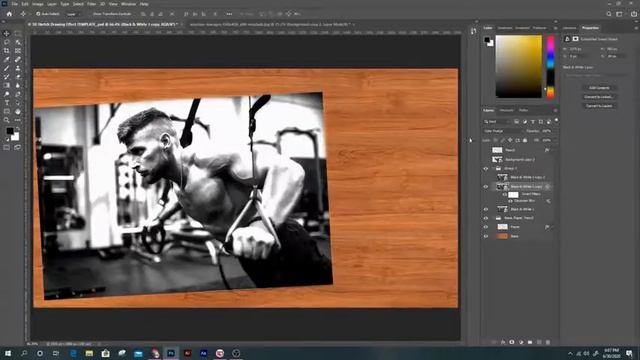Select the Spot Healing Brush tool
640x360 pixels.
18,60
